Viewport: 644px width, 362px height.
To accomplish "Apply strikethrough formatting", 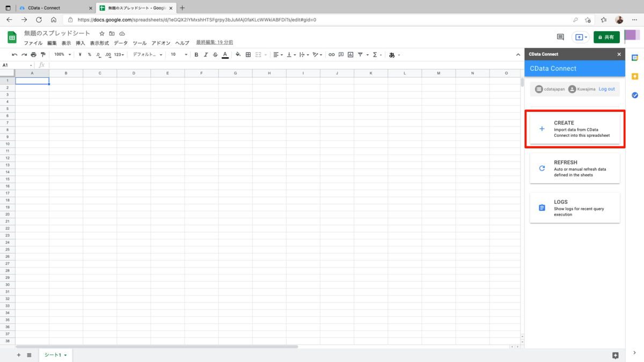I will [215, 55].
